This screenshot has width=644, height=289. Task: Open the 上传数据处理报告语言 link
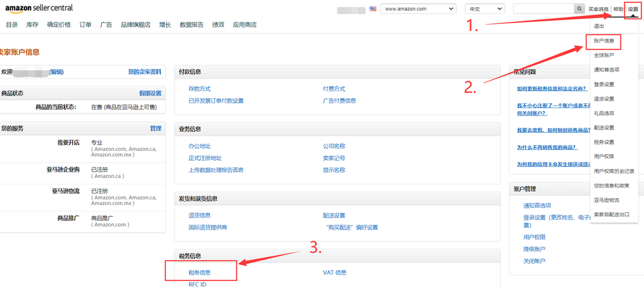click(216, 170)
